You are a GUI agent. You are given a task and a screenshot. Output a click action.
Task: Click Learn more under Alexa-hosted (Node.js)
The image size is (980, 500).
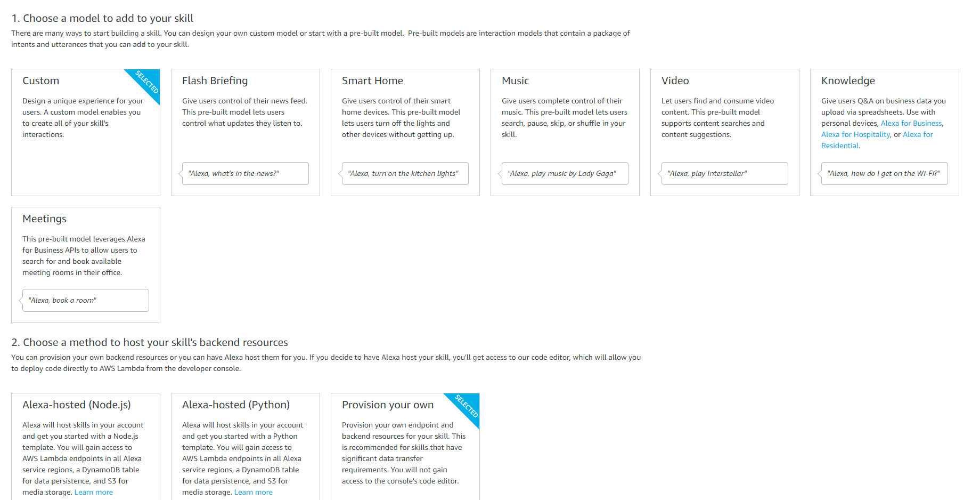93,491
